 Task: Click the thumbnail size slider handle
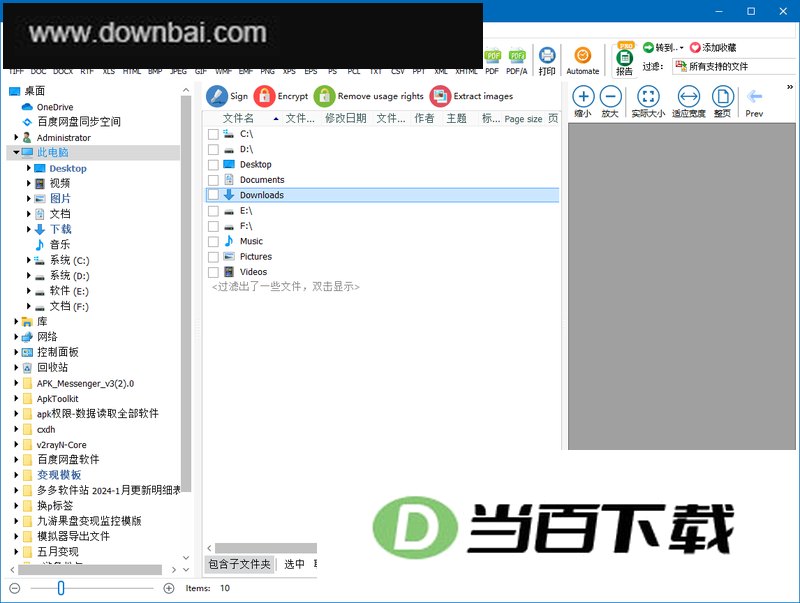click(x=61, y=588)
